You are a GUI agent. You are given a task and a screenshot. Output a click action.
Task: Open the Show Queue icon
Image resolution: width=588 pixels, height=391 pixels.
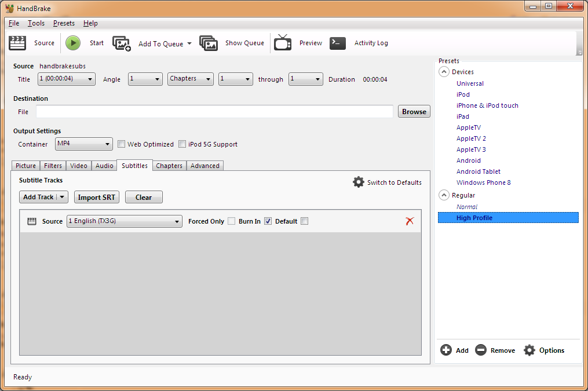tap(209, 43)
